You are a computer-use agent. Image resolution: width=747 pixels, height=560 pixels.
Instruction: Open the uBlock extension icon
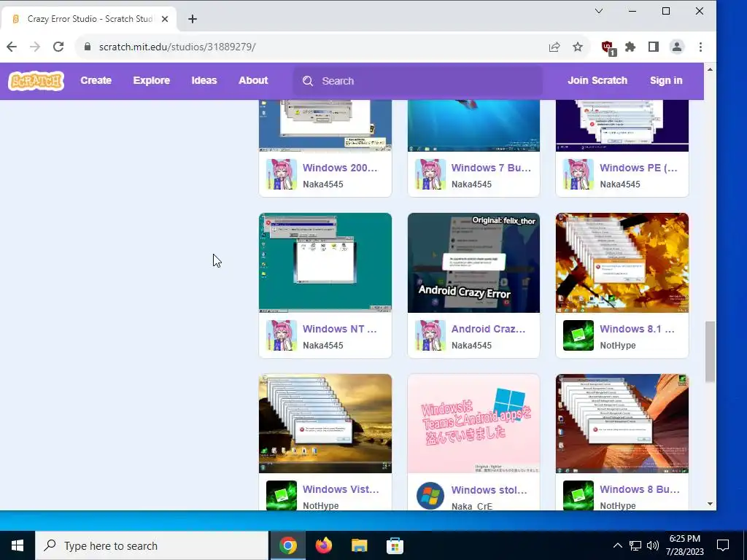[608, 47]
